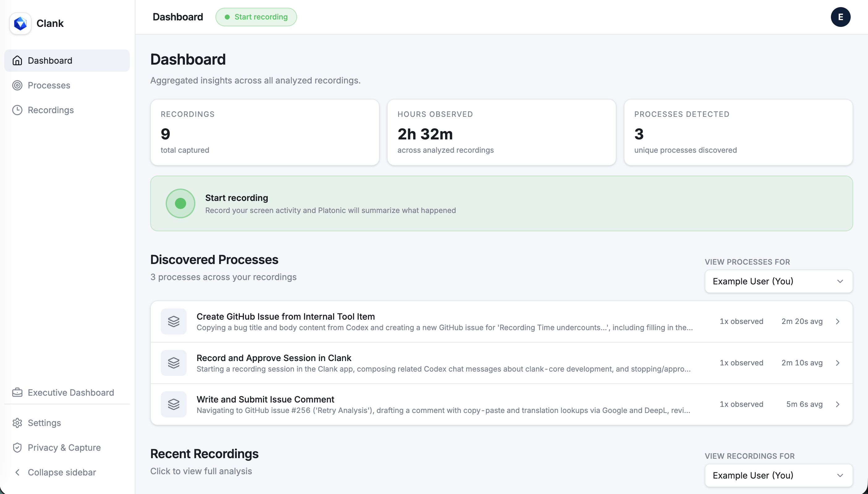Click the Processes target icon
This screenshot has height=494, width=868.
coord(17,85)
